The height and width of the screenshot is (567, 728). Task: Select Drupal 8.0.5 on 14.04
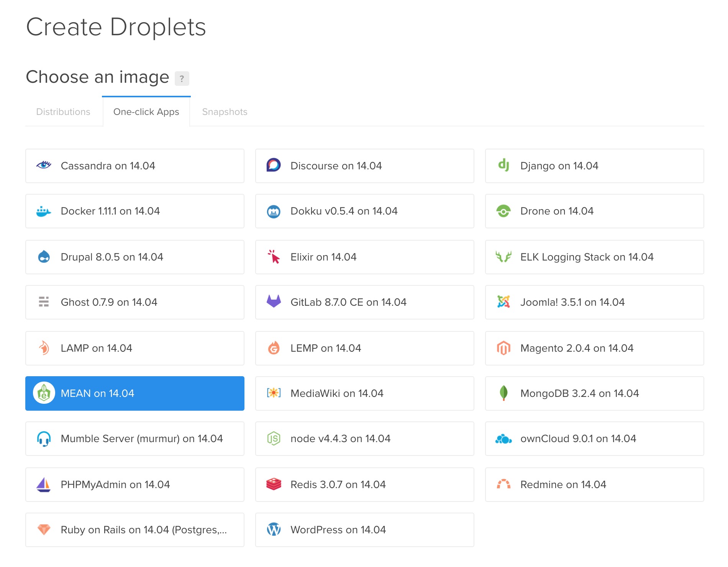[x=134, y=257]
